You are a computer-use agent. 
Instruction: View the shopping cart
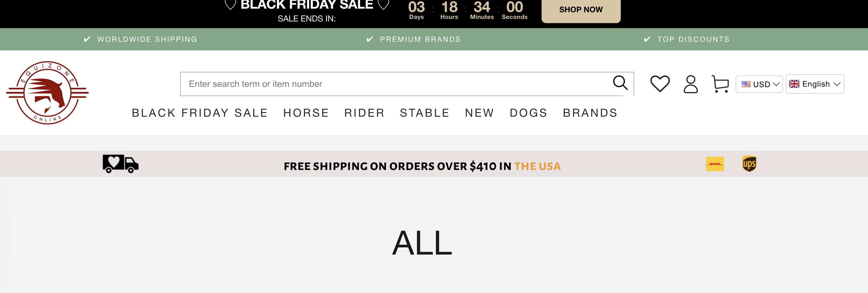click(720, 84)
